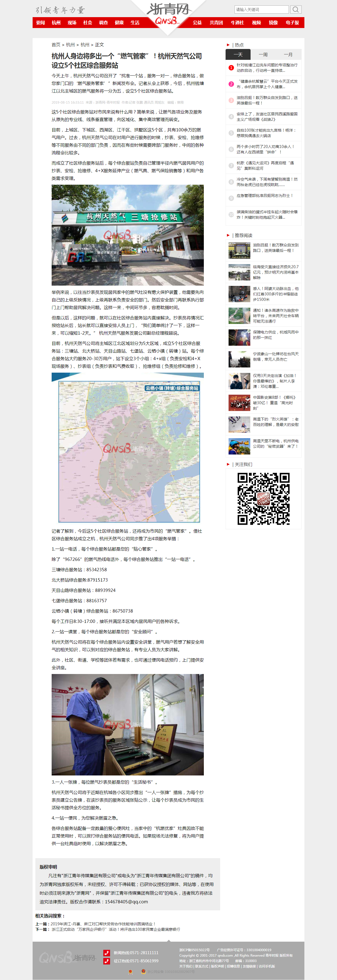Image resolution: width=337 pixels, height=980 pixels.
Task: Click 版权申明 heading text
Action: coord(48,867)
